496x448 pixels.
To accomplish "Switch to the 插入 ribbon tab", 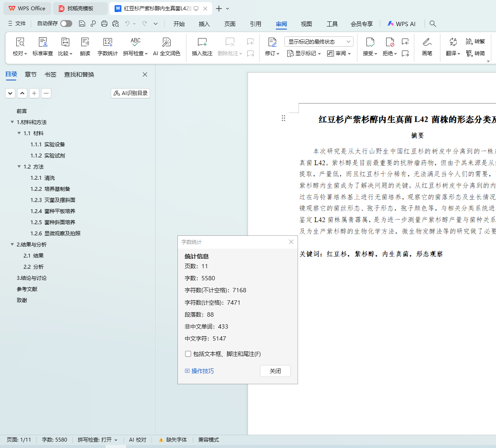I will [x=204, y=24].
